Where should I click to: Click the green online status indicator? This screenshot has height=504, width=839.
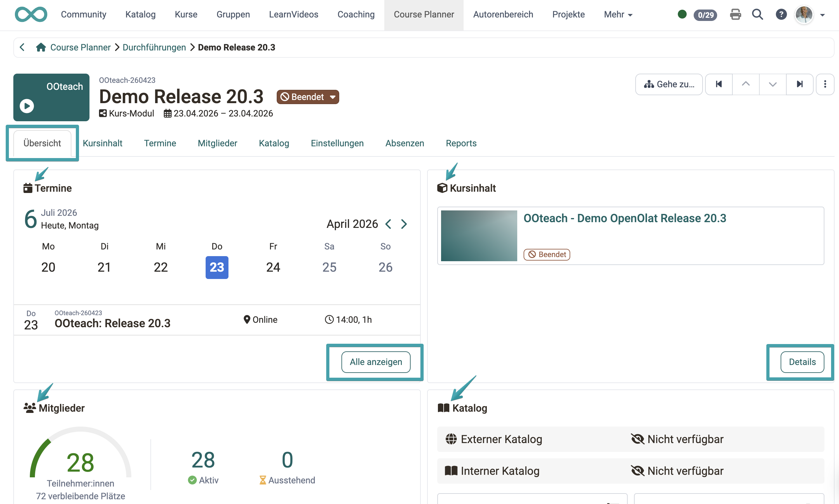(682, 14)
